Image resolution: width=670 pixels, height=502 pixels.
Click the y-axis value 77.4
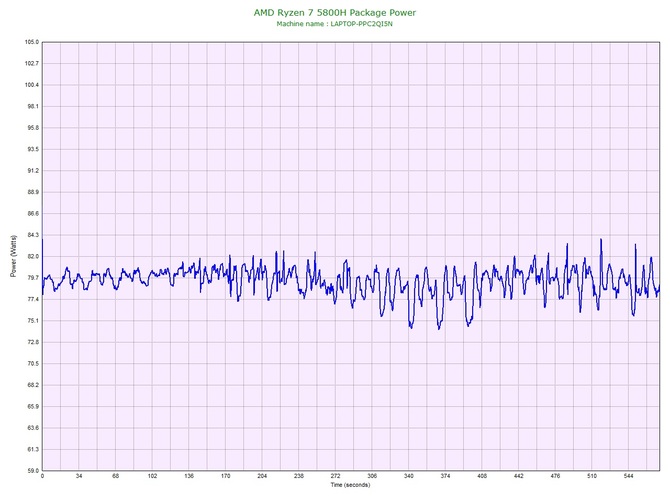click(x=32, y=299)
